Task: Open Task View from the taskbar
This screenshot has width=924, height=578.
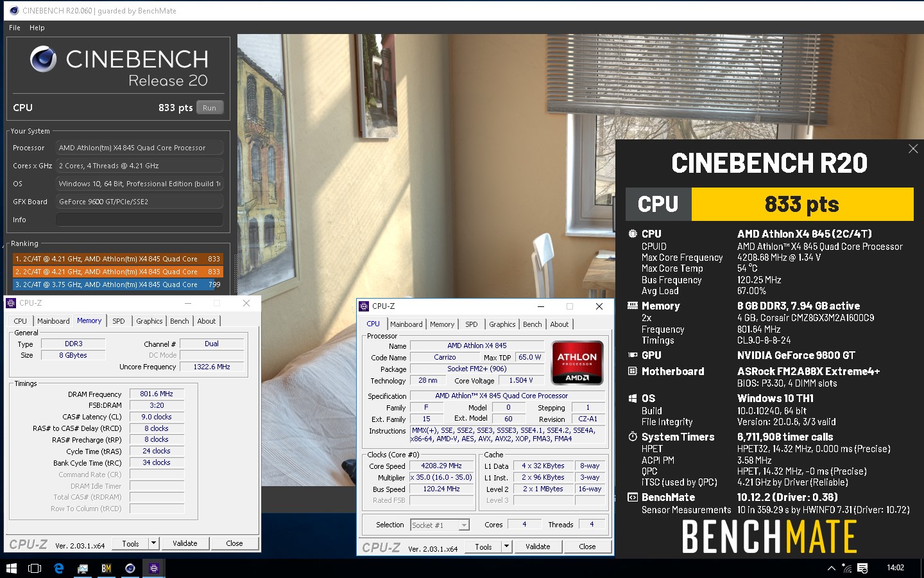Action: click(35, 568)
